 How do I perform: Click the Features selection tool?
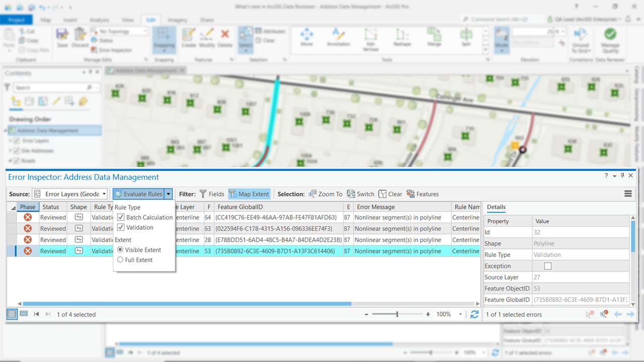(423, 194)
